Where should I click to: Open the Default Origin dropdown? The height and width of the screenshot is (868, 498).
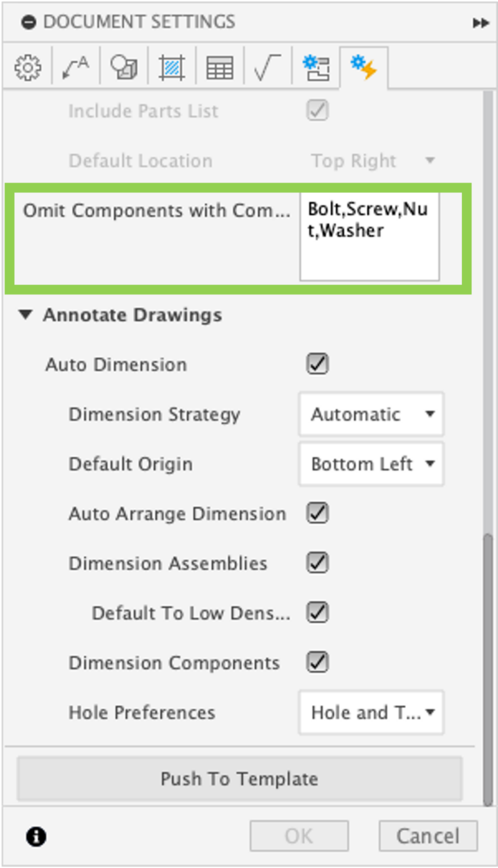pyautogui.click(x=371, y=464)
